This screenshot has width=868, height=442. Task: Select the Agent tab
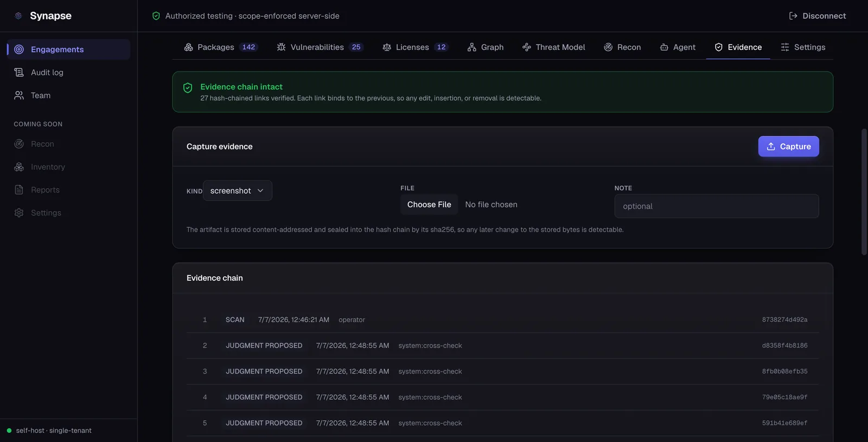(x=678, y=47)
